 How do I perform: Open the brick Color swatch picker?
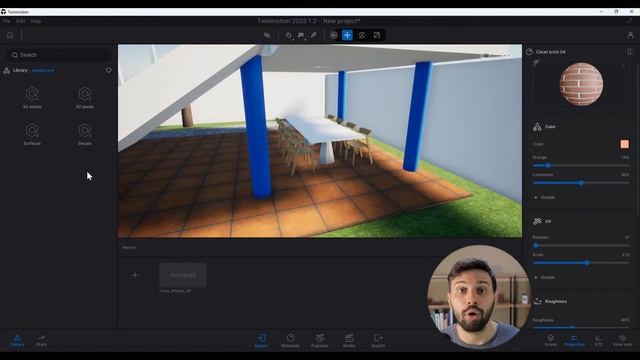pyautogui.click(x=624, y=144)
